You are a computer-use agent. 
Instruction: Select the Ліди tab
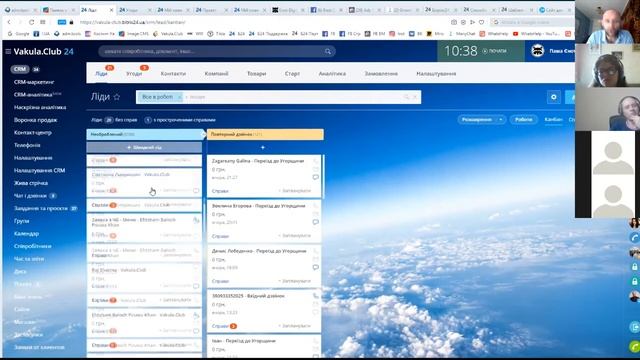pyautogui.click(x=101, y=74)
